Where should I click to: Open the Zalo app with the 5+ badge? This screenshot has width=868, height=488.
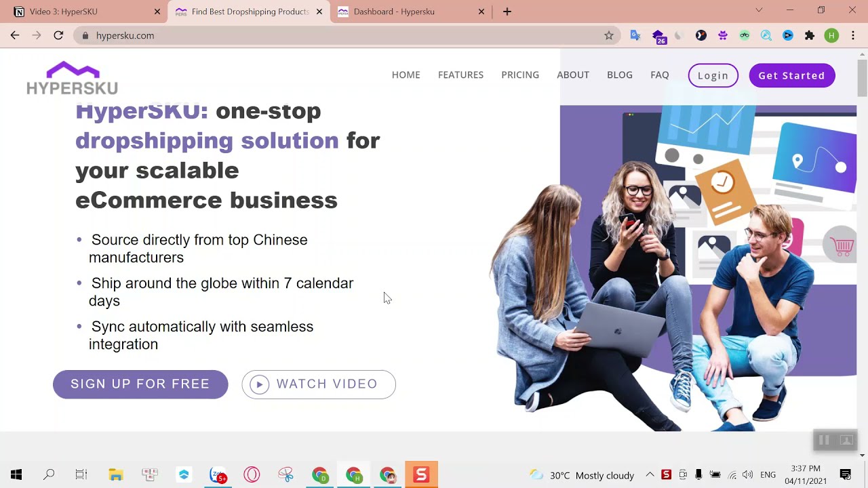coord(218,474)
